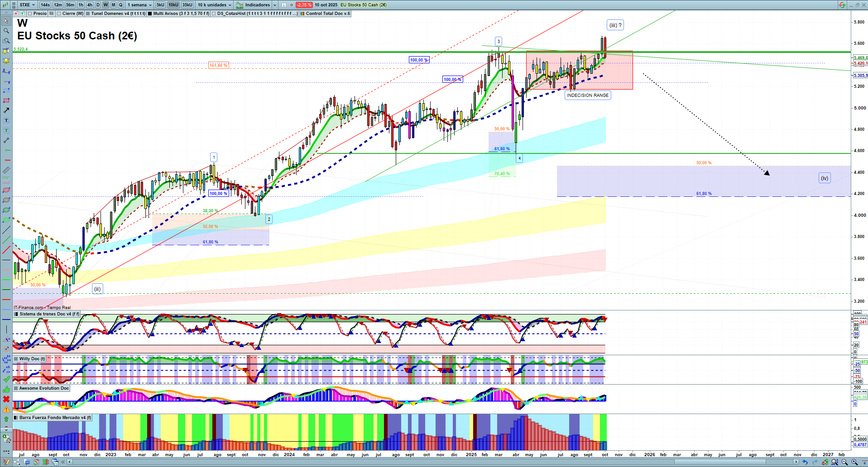Select the red X cross marker
The image size is (868, 467).
click(x=6, y=399)
